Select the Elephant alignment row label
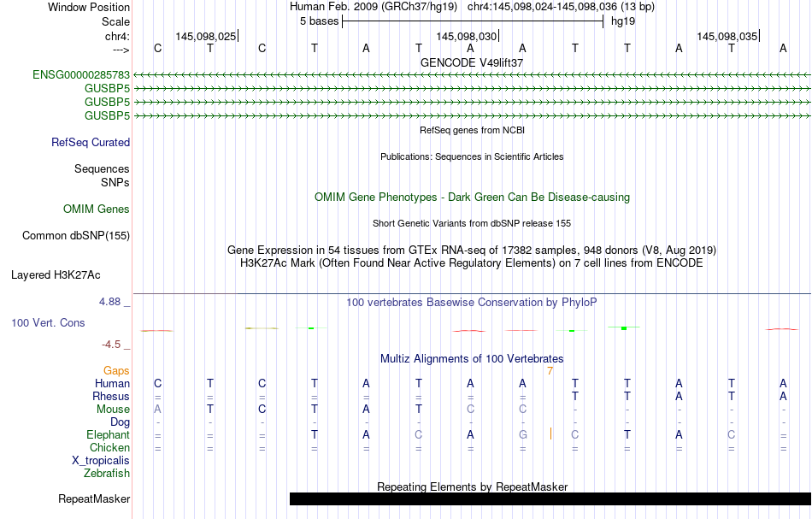Viewport: 812px width, 519px height. pyautogui.click(x=108, y=435)
